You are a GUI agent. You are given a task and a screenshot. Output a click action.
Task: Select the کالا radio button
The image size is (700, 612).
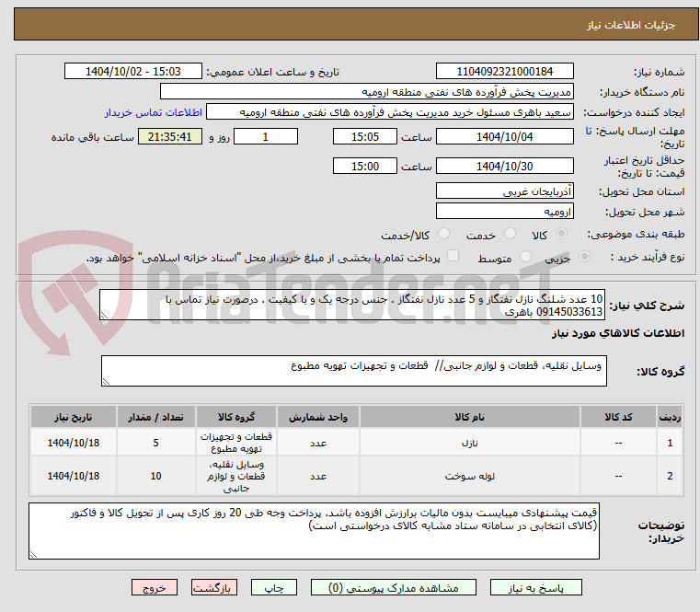tap(561, 234)
